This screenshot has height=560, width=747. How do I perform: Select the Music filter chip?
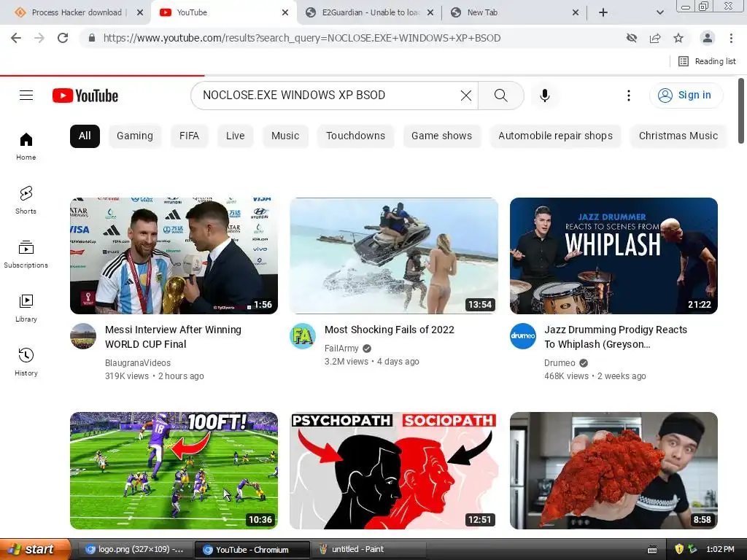pos(285,136)
